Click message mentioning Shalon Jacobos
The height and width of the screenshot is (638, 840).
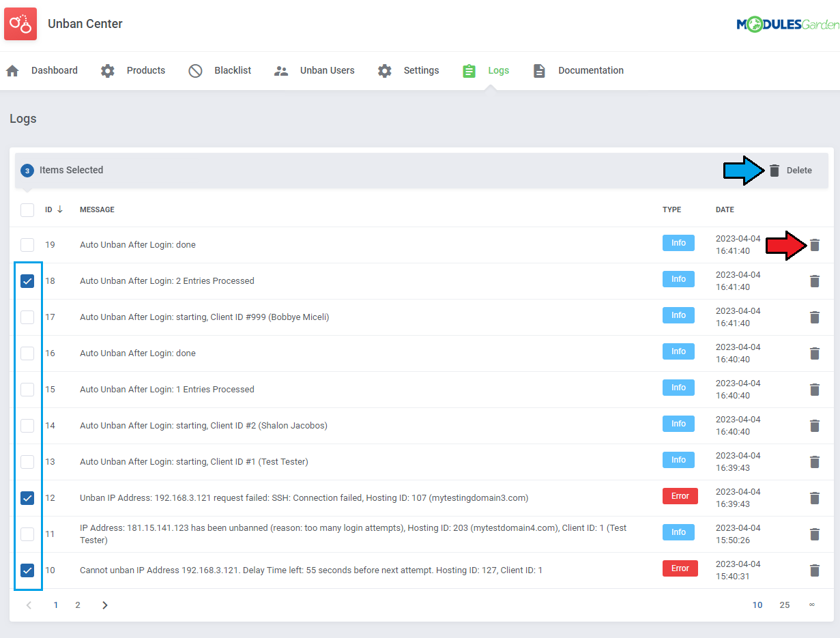click(203, 426)
